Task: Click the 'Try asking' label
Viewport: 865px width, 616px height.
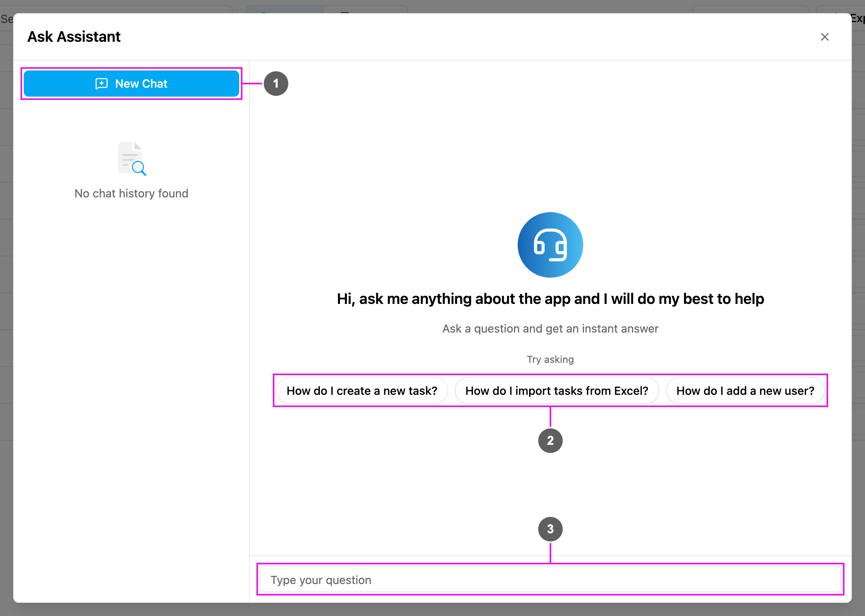Action: click(x=550, y=360)
